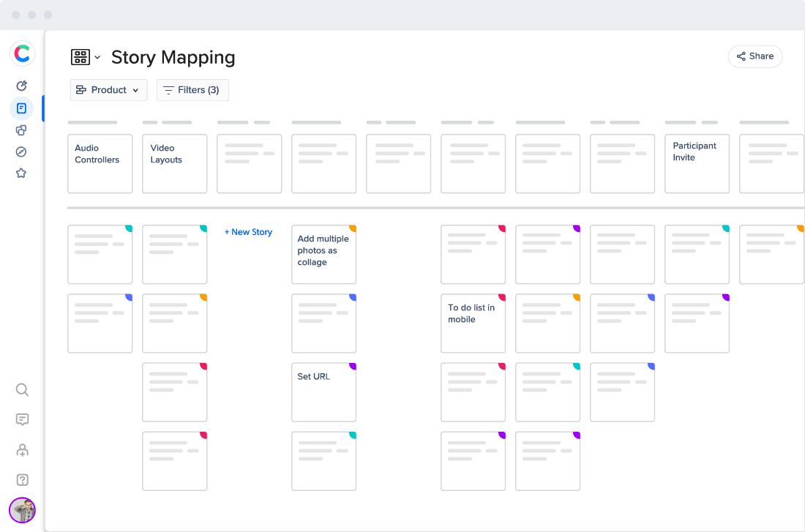Open the chat message icon in sidebar
The width and height of the screenshot is (805, 532).
tap(22, 419)
